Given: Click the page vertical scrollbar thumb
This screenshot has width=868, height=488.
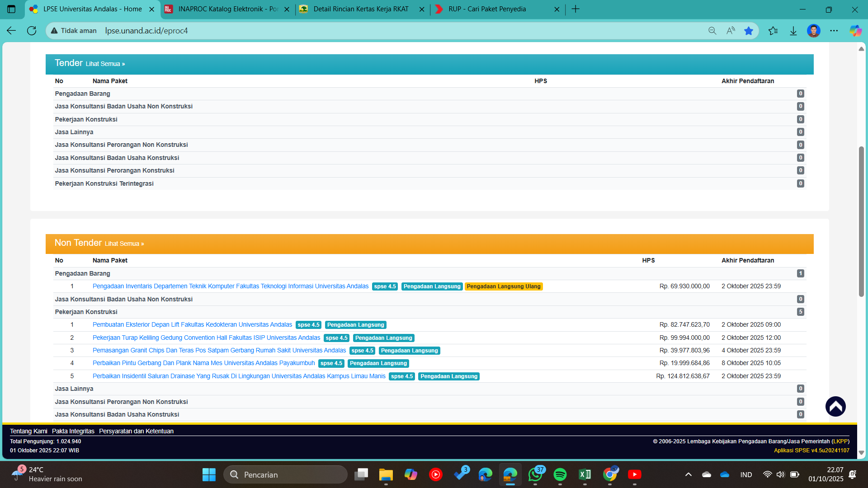Looking at the screenshot, I should (x=861, y=221).
